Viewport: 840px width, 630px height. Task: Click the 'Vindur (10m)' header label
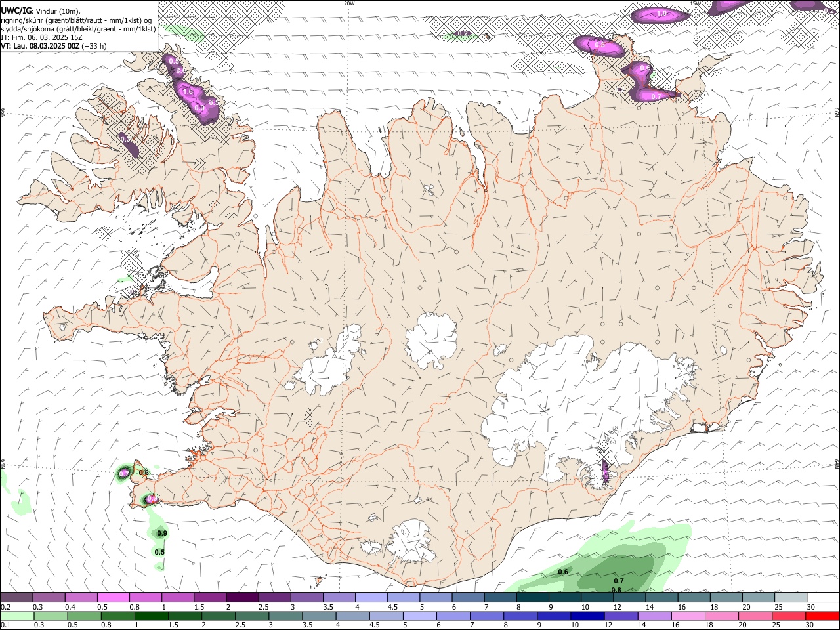(58, 11)
